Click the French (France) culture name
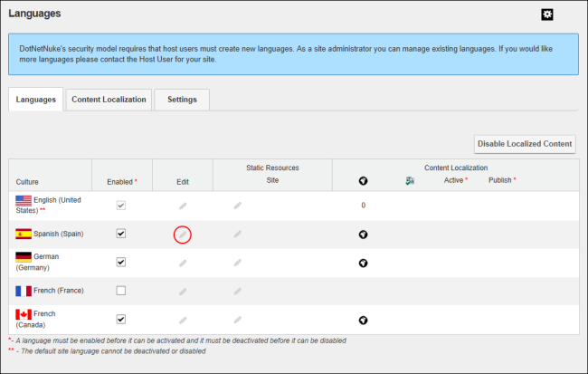Image resolution: width=588 pixels, height=374 pixels. click(59, 291)
